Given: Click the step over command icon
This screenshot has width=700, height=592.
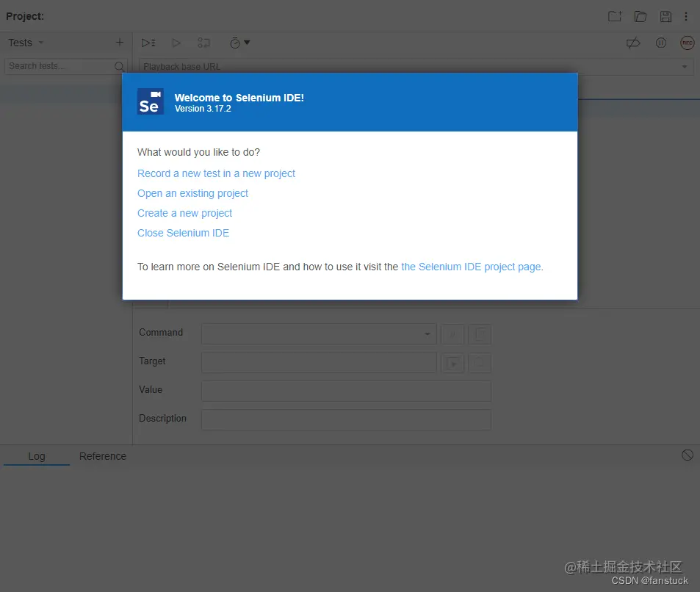Looking at the screenshot, I should (204, 43).
